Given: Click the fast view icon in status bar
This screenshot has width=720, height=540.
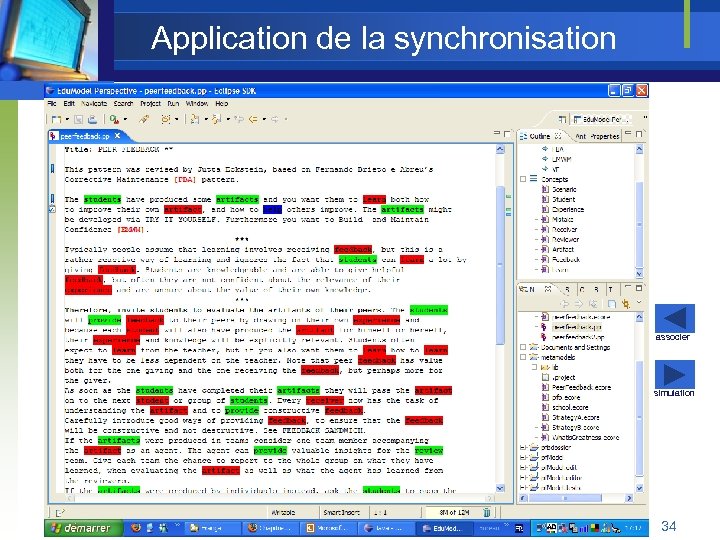Looking at the screenshot, I should tap(59, 512).
